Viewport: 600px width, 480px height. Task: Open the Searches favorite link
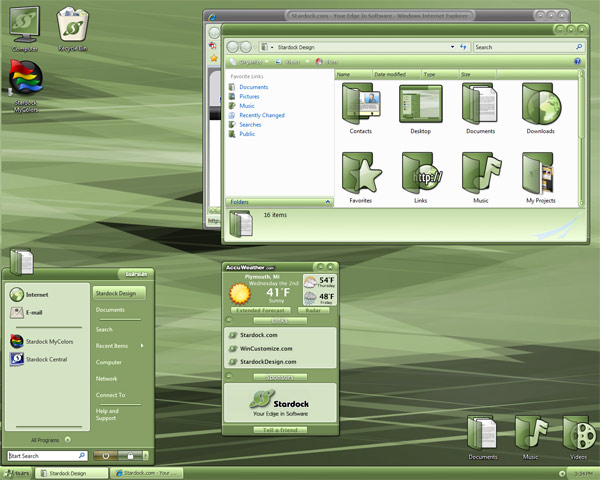(245, 124)
